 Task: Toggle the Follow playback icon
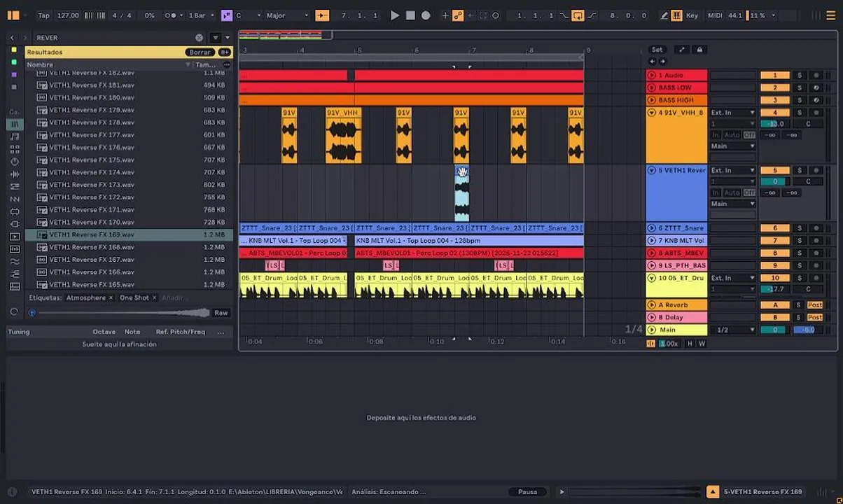pyautogui.click(x=322, y=15)
